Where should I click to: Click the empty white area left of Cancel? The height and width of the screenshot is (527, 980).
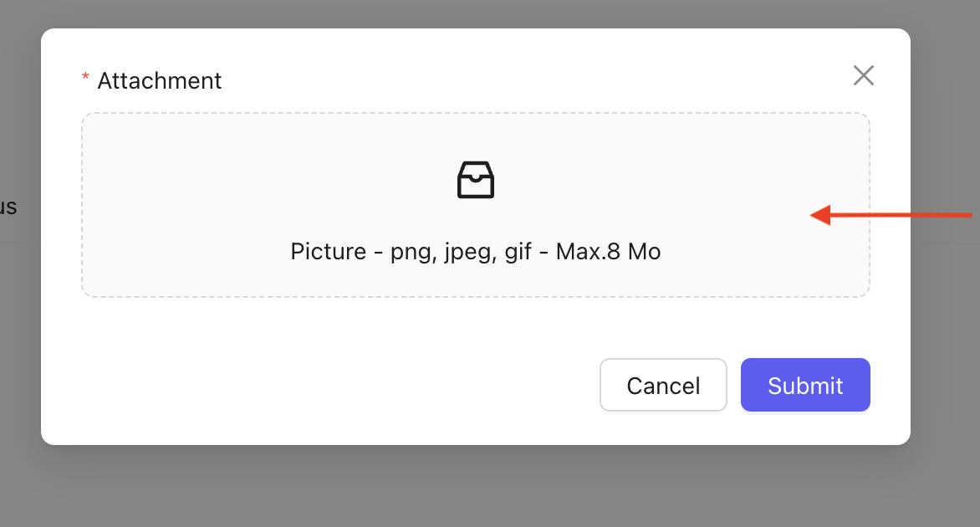[x=334, y=386]
